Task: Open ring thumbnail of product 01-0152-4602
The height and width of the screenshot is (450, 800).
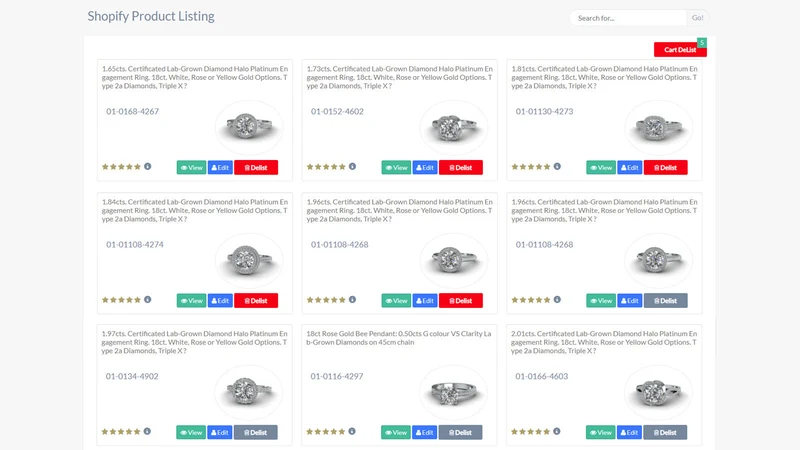Action: pos(454,127)
